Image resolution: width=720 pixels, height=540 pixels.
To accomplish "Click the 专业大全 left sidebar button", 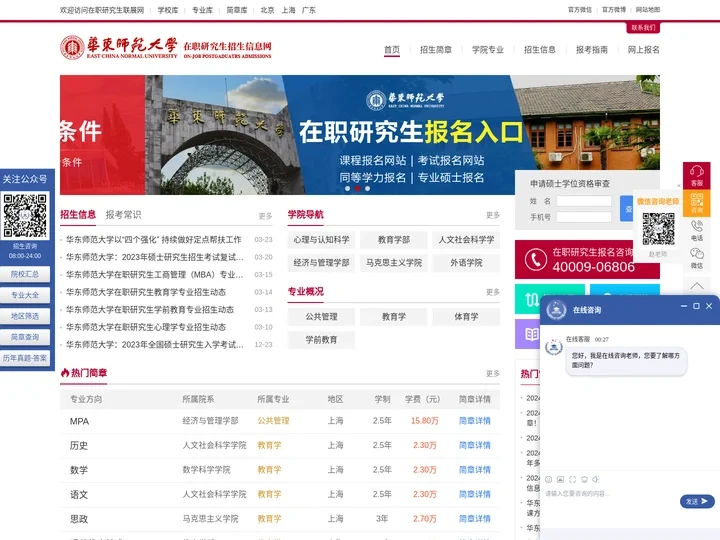I will pos(25,295).
